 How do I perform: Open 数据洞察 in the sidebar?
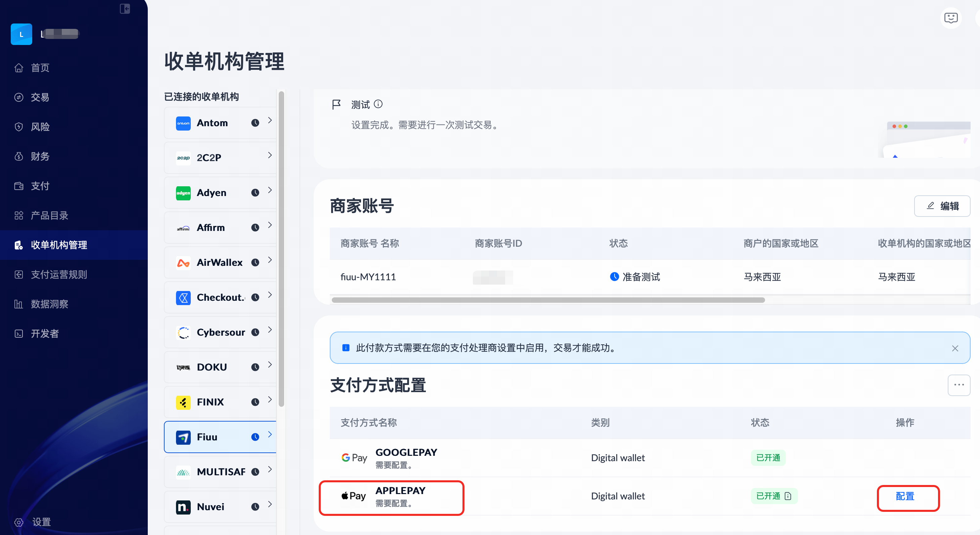point(49,304)
